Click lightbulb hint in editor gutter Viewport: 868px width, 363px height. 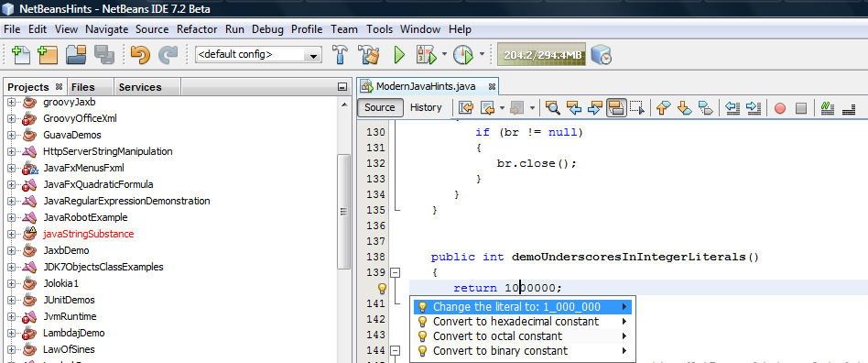click(382, 288)
